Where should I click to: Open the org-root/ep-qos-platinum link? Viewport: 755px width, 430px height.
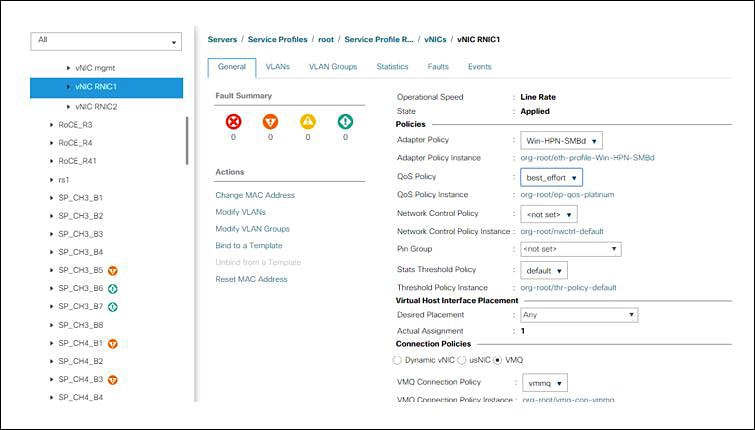click(567, 195)
